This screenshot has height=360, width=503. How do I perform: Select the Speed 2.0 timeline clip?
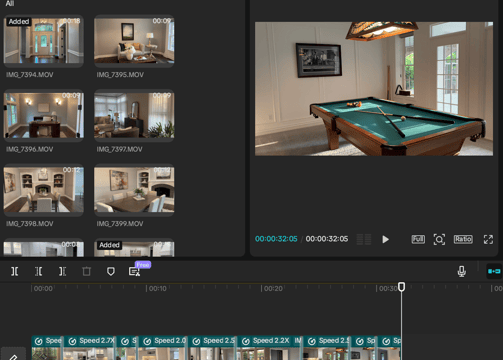163,348
